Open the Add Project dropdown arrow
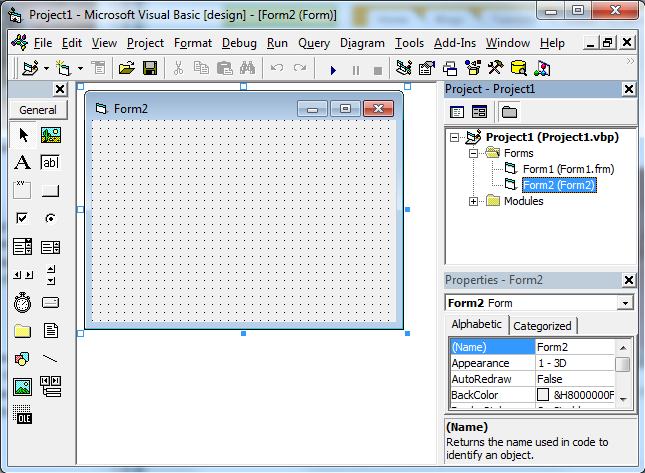645x473 pixels. click(46, 68)
